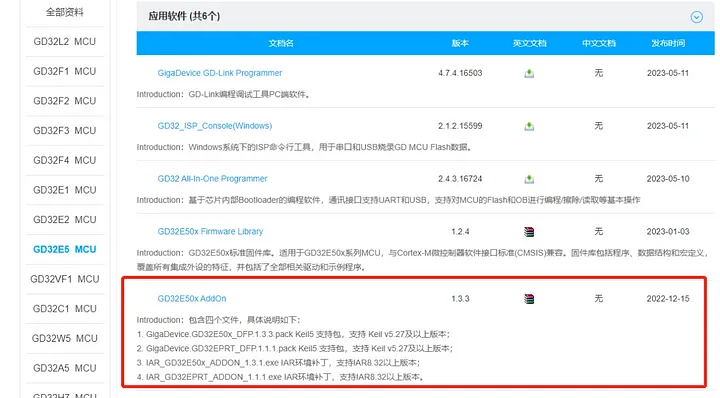This screenshot has height=398, width=720.
Task: Select 全部资料 in the sidebar
Action: point(65,12)
